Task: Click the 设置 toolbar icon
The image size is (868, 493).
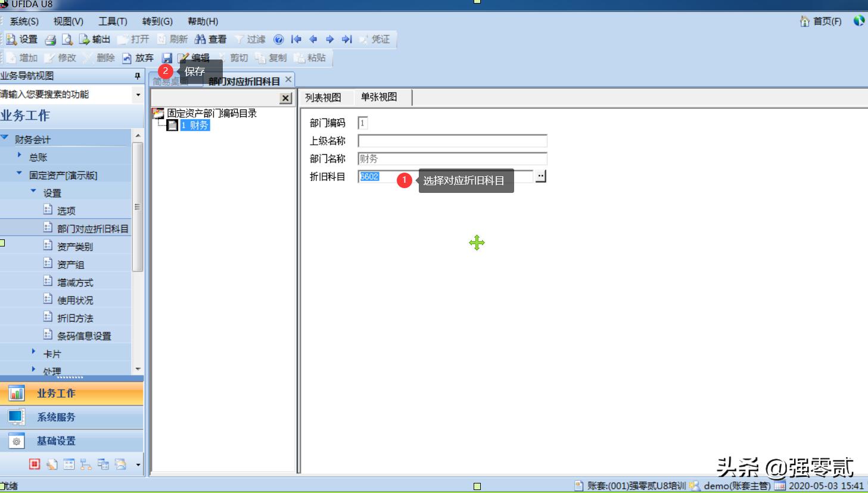Action: 12,39
